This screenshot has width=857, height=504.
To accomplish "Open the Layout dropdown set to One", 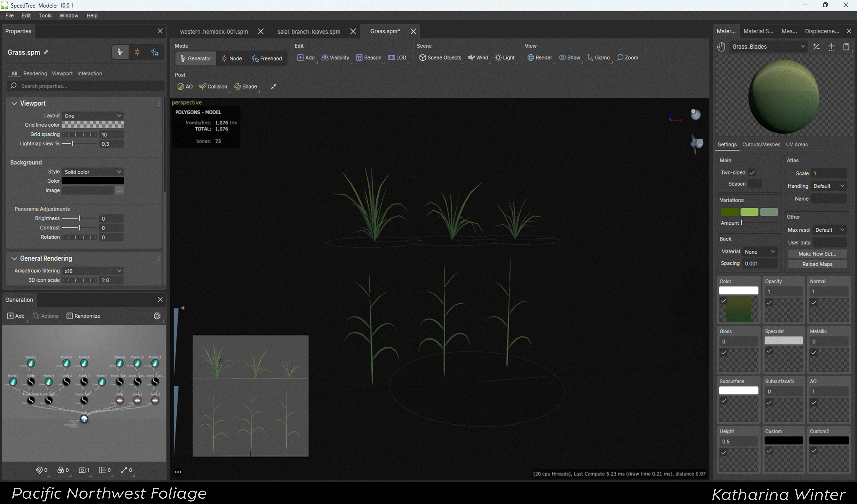I will pyautogui.click(x=92, y=116).
